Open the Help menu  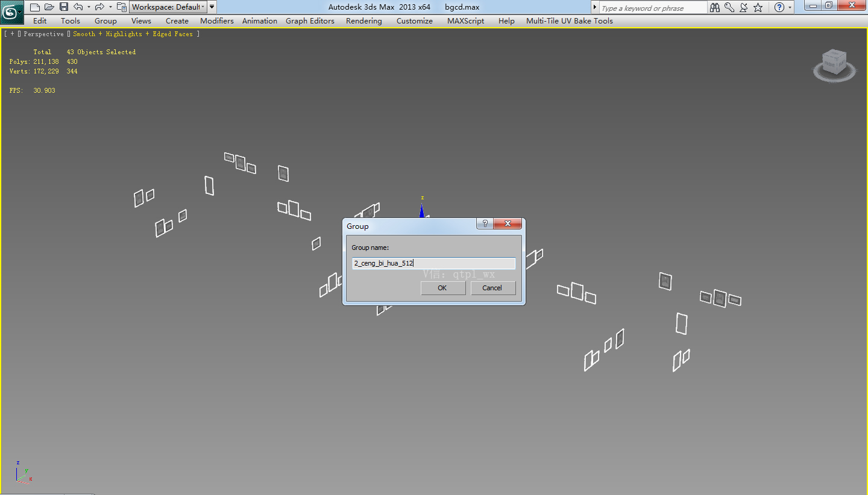point(506,21)
